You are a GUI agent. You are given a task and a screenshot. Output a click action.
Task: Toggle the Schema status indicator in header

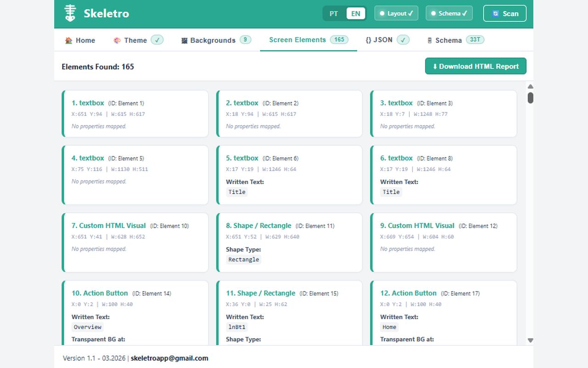449,13
